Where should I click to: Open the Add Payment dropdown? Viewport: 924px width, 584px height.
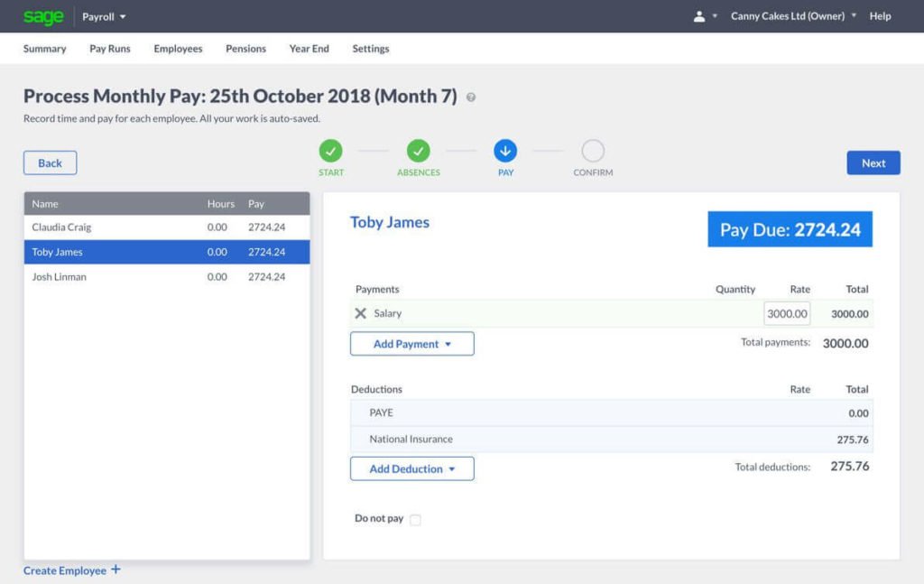click(x=411, y=344)
